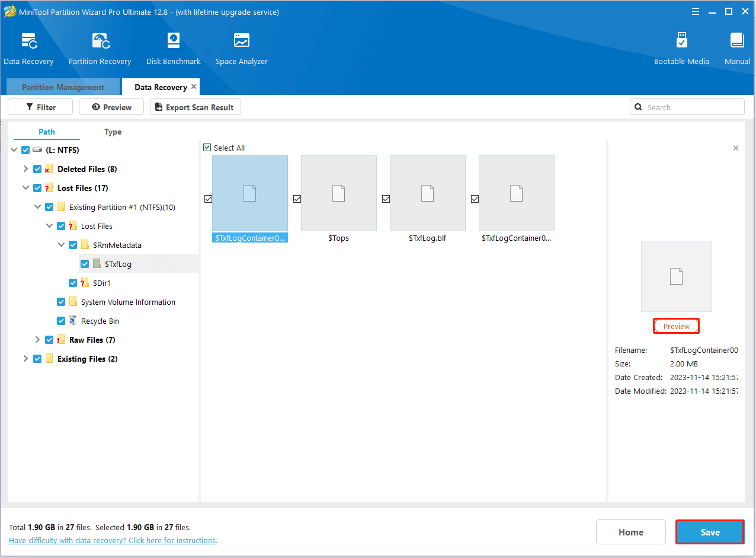Click in the Search input field

pos(687,107)
